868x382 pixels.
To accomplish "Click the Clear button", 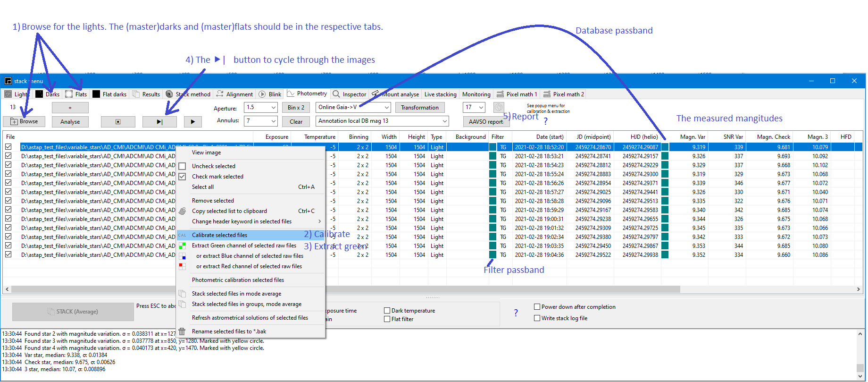I will point(296,122).
